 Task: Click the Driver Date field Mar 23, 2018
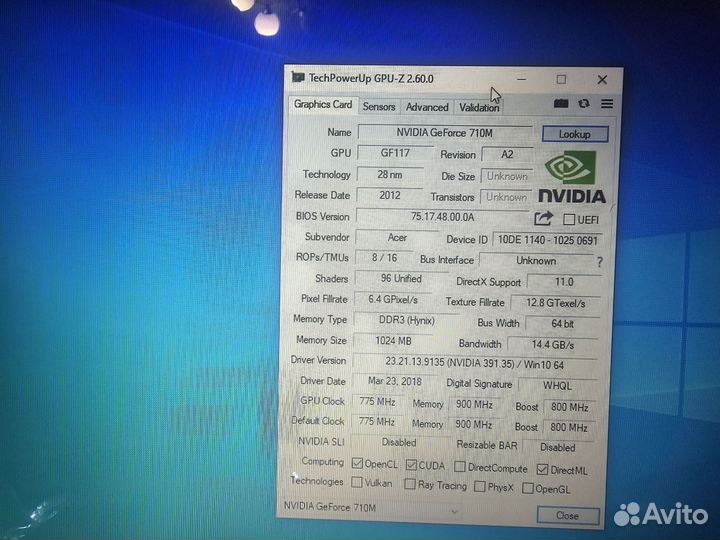tap(395, 381)
